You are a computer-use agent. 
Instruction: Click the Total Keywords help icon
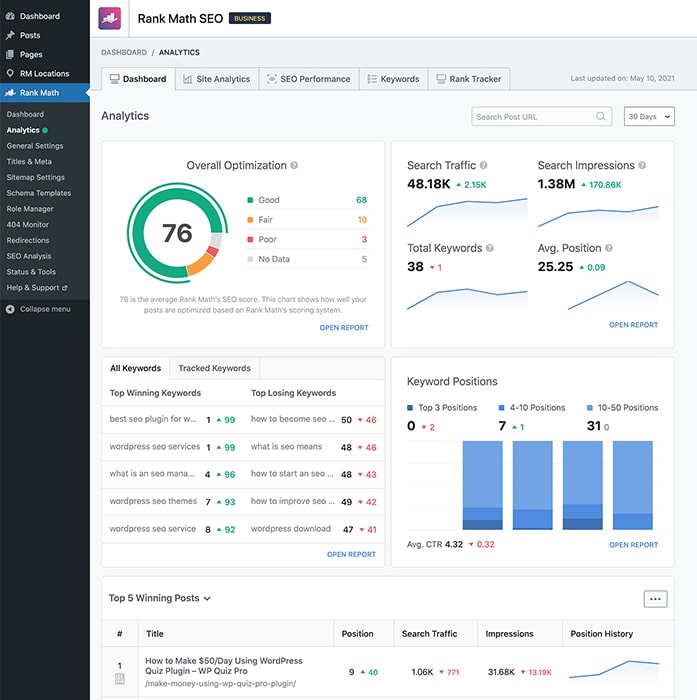[491, 248]
